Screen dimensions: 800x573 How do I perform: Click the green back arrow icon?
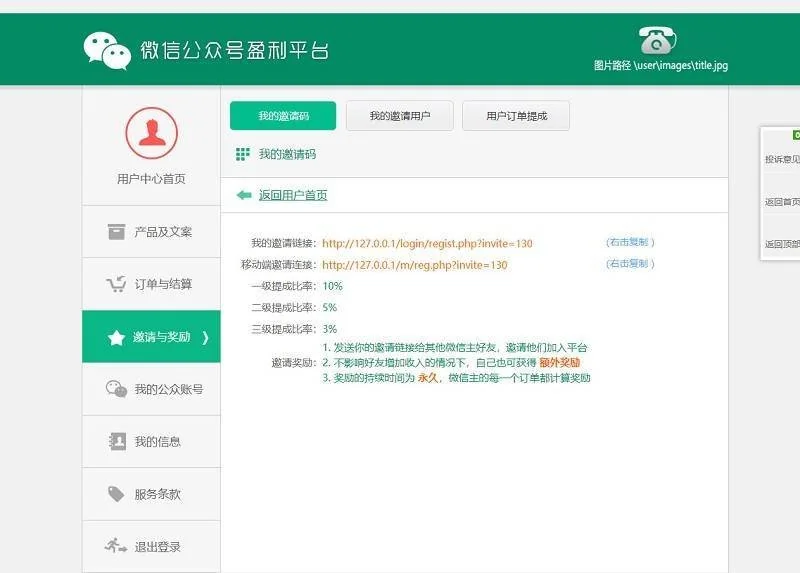click(243, 195)
